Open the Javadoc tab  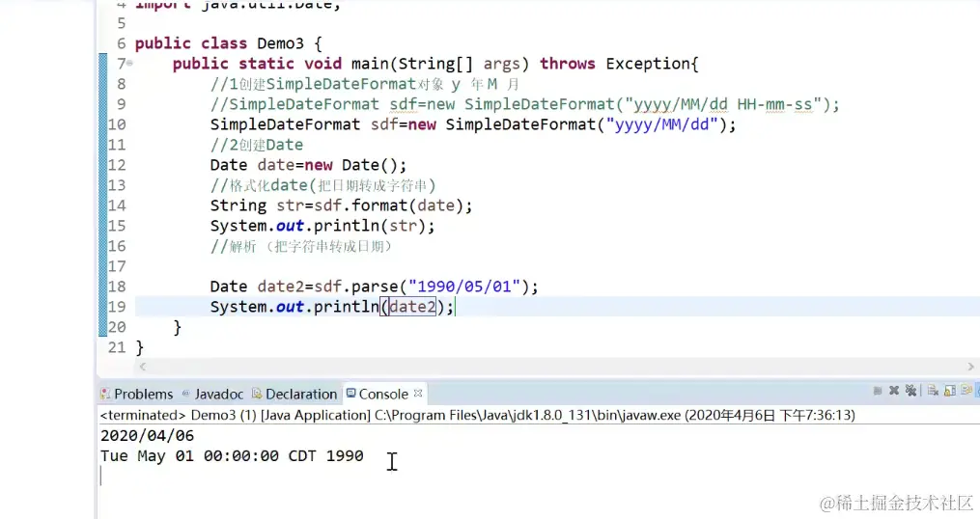[212, 395]
